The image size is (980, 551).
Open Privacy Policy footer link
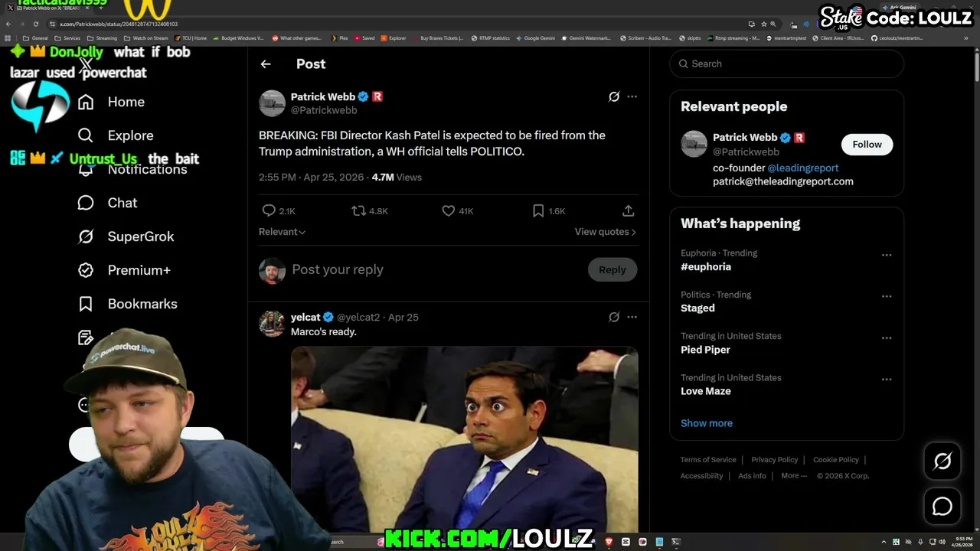(x=774, y=460)
